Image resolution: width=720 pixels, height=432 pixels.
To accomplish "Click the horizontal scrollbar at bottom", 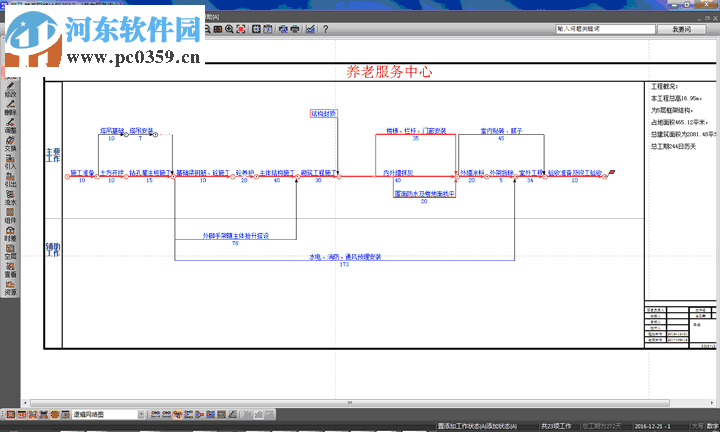I will click(x=349, y=403).
